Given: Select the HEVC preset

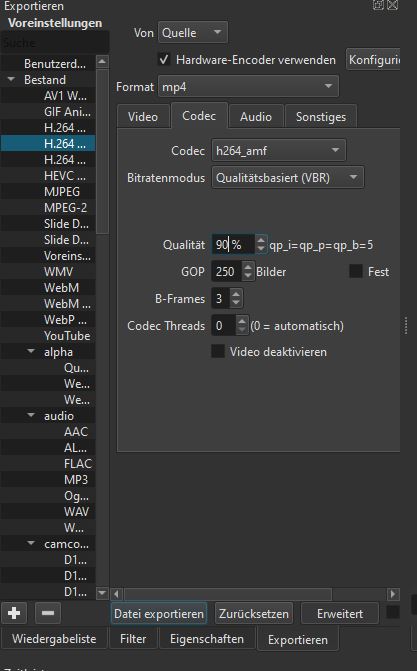Looking at the screenshot, I should (48, 176).
